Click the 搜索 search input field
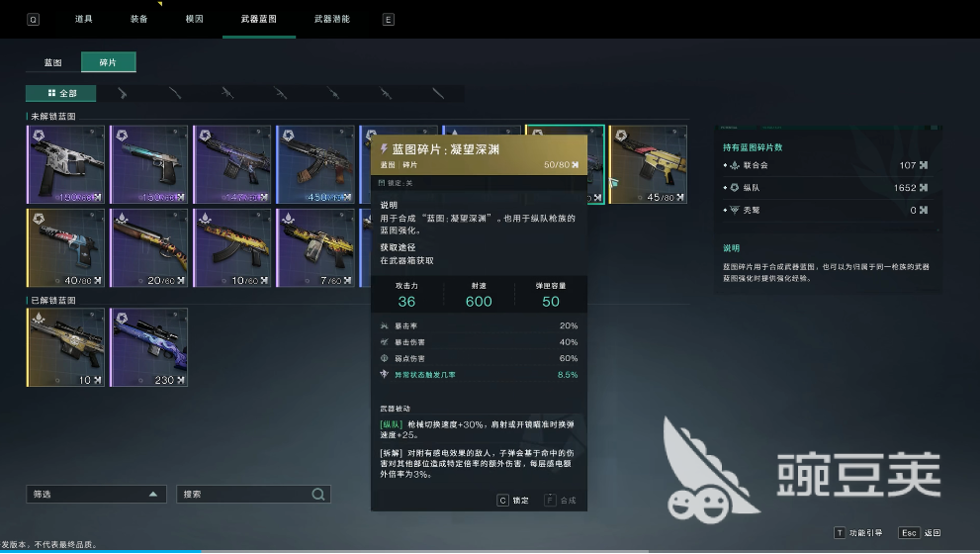 [253, 494]
